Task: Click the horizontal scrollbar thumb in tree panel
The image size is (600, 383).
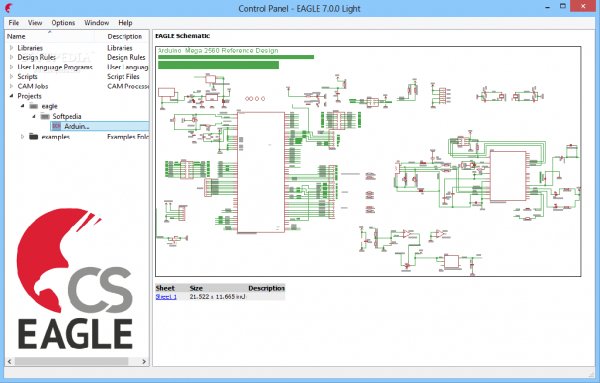Action: (x=71, y=361)
